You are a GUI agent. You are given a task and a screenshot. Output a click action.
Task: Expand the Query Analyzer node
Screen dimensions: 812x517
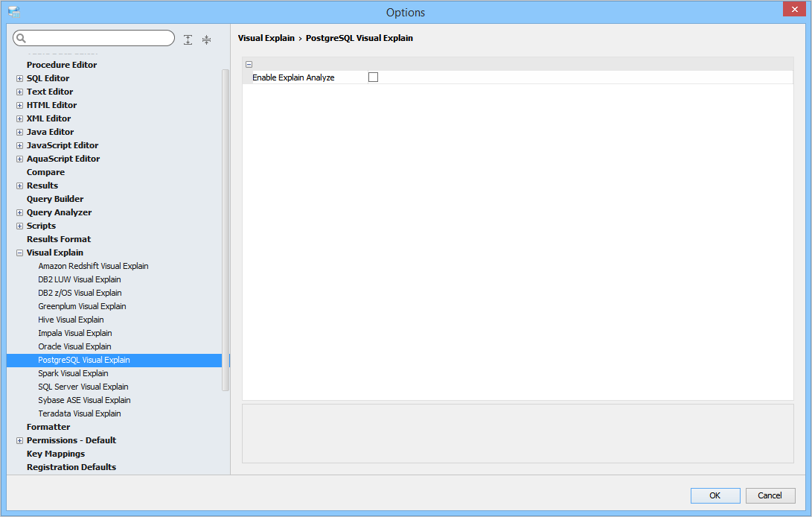click(x=19, y=212)
